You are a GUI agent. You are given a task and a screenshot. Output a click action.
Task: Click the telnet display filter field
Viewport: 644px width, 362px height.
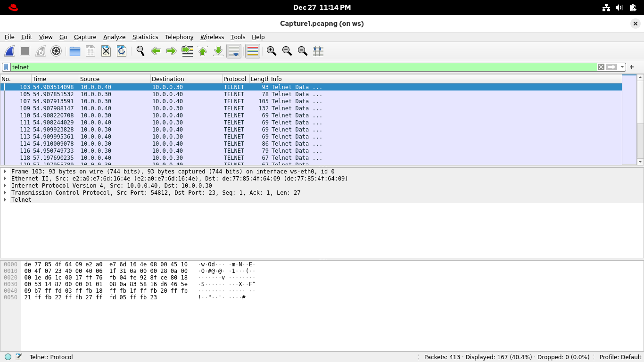tap(302, 67)
